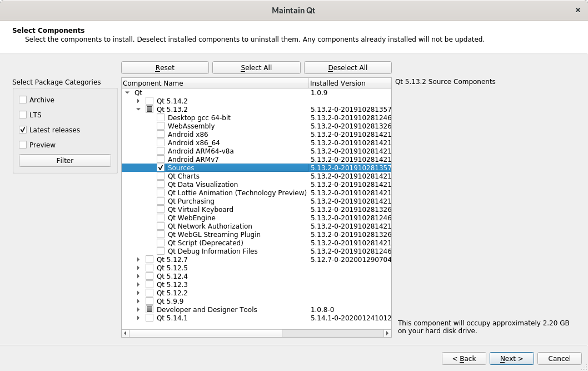Collapse the top-level Qt node
Viewport: 588px width, 371px height.
128,93
